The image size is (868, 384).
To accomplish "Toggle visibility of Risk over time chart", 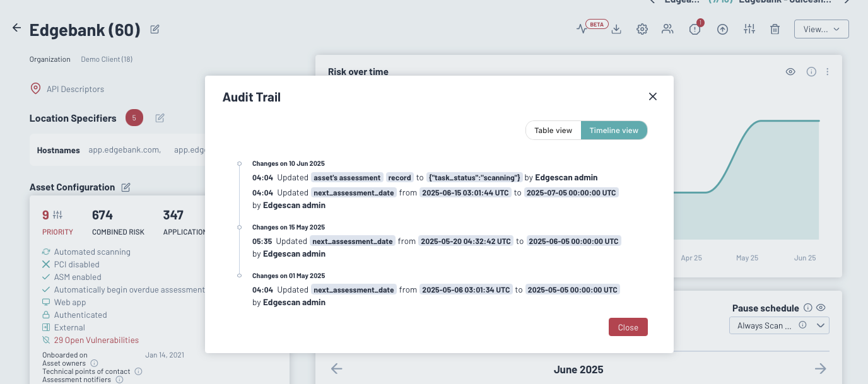I will [x=790, y=72].
